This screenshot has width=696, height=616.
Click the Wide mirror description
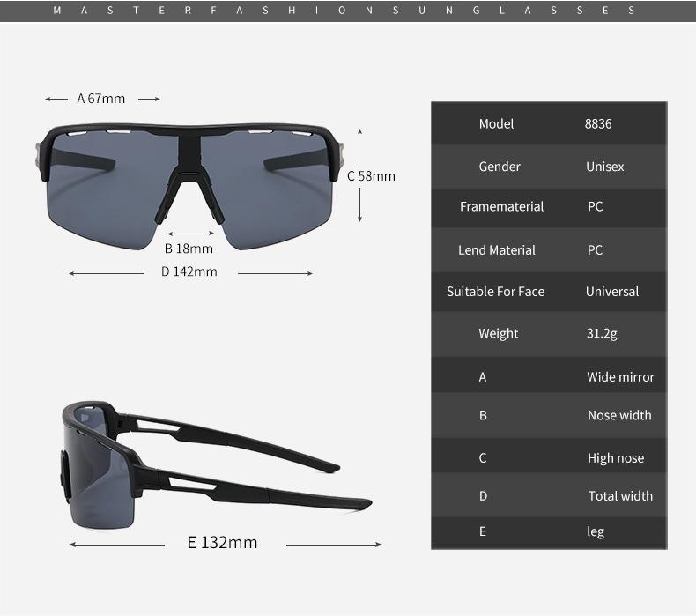click(x=620, y=377)
